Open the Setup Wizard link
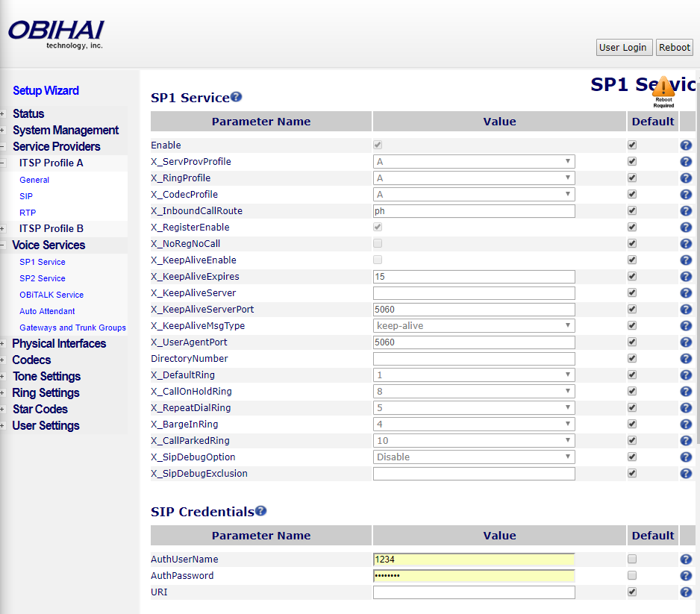This screenshot has width=700, height=614. [x=46, y=90]
